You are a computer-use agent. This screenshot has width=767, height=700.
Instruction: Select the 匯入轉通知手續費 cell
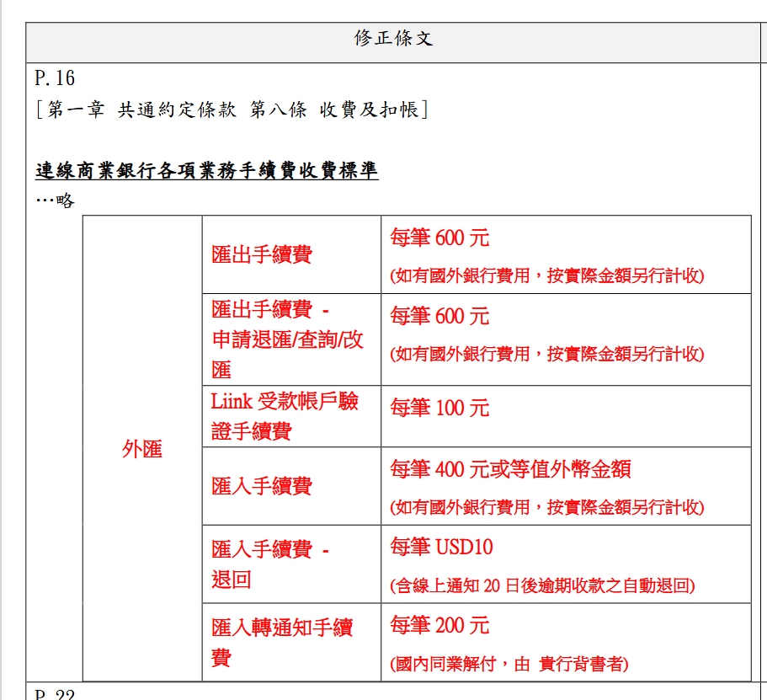[282, 642]
